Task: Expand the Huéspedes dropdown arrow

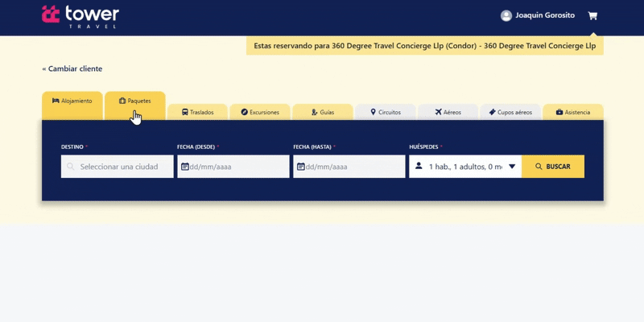Action: click(512, 167)
